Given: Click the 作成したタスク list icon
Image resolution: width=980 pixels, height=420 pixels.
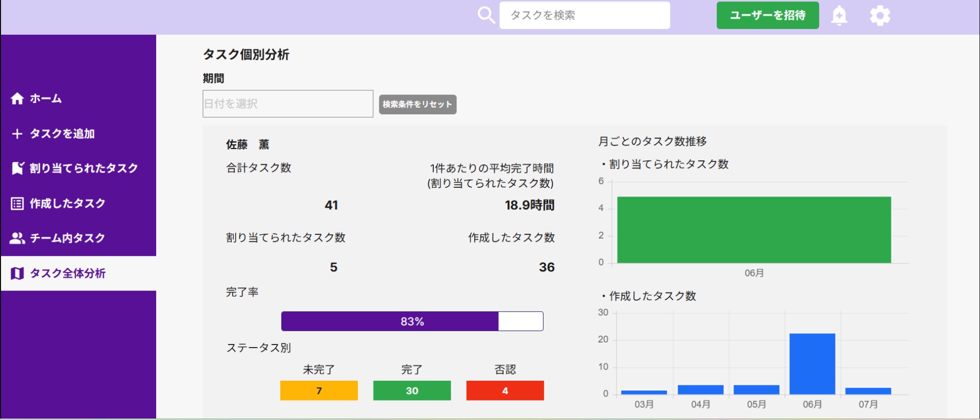Looking at the screenshot, I should tap(17, 204).
